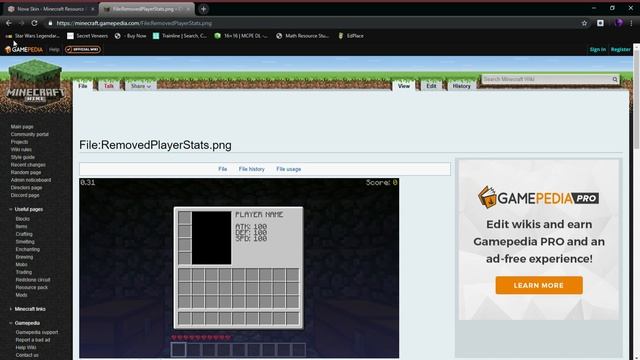Image resolution: width=640 pixels, height=360 pixels.
Task: Open the Trainline bookmark
Action: click(x=180, y=36)
